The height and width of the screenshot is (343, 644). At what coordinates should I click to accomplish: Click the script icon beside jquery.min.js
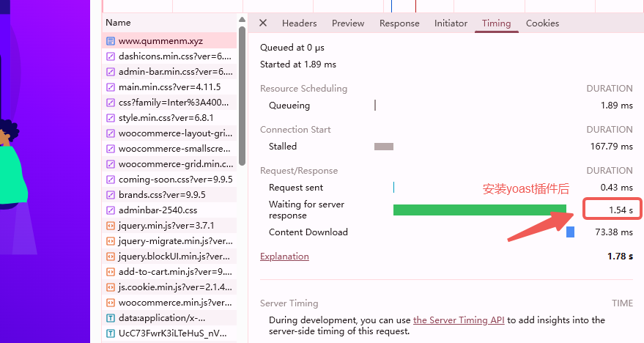[111, 226]
